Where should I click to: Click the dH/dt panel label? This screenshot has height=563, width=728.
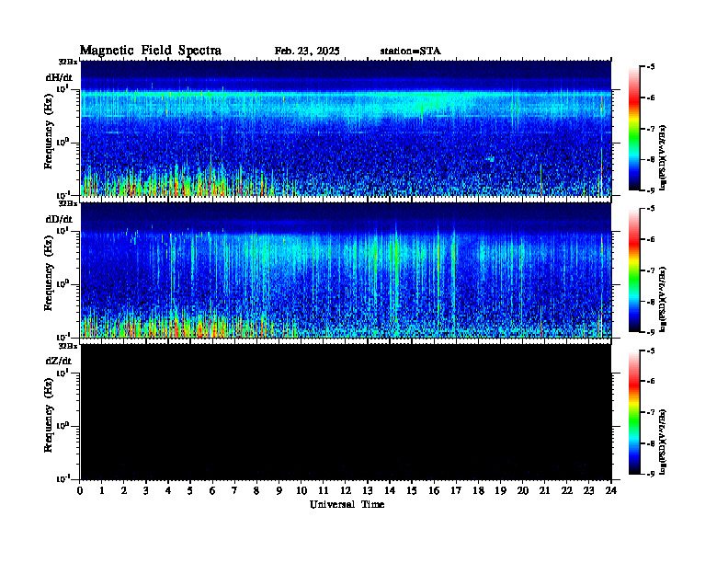(x=59, y=77)
